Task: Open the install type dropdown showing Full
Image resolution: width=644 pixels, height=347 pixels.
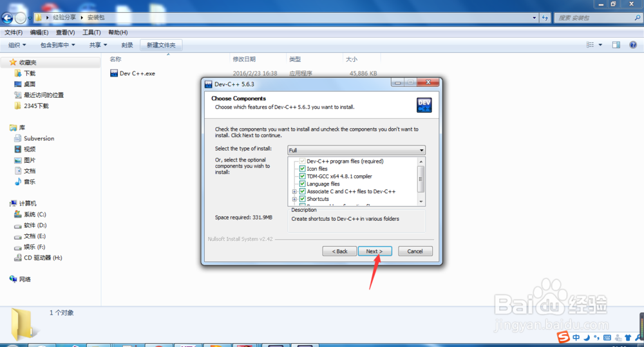Action: point(356,150)
